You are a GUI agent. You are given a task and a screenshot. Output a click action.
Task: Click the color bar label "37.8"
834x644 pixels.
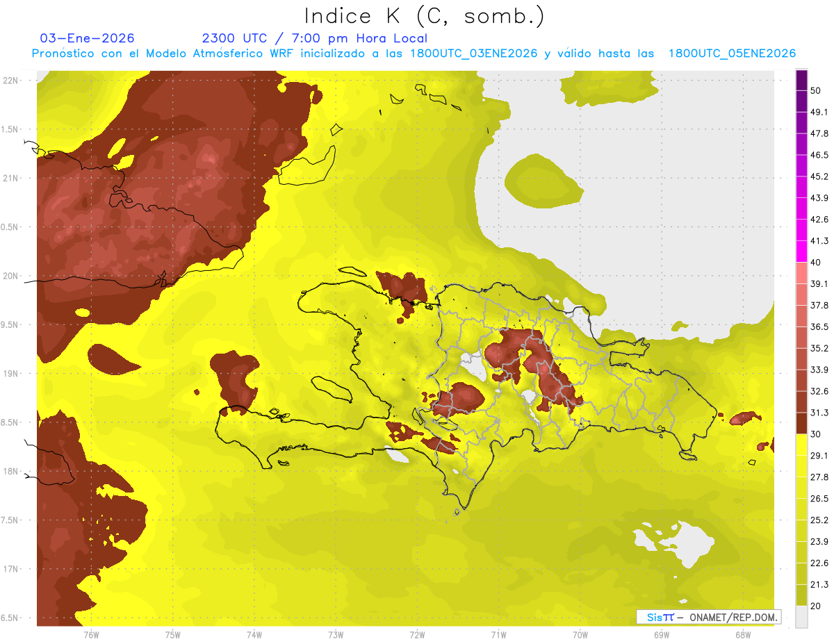819,305
